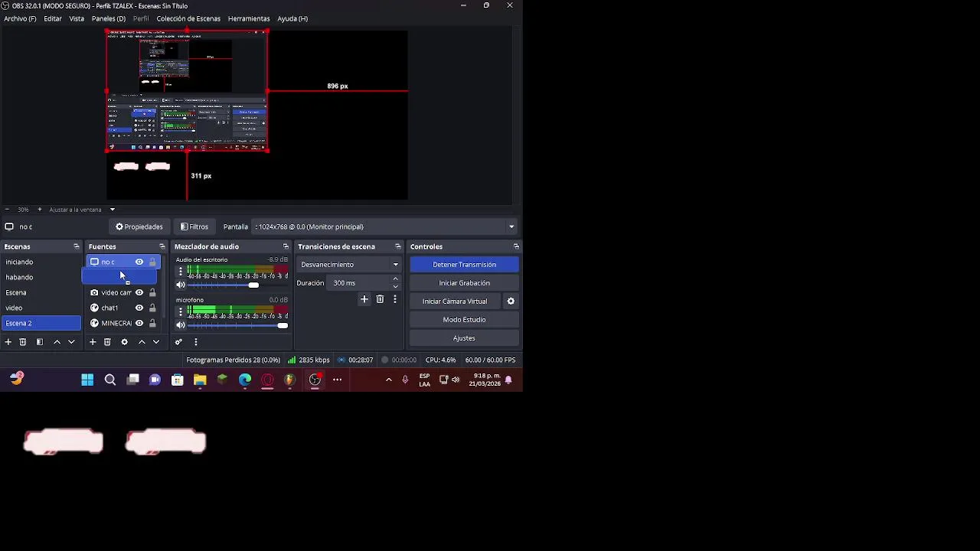Screen dimensions: 980x551
Task: Lock the 'chat1' source
Action: 152,308
